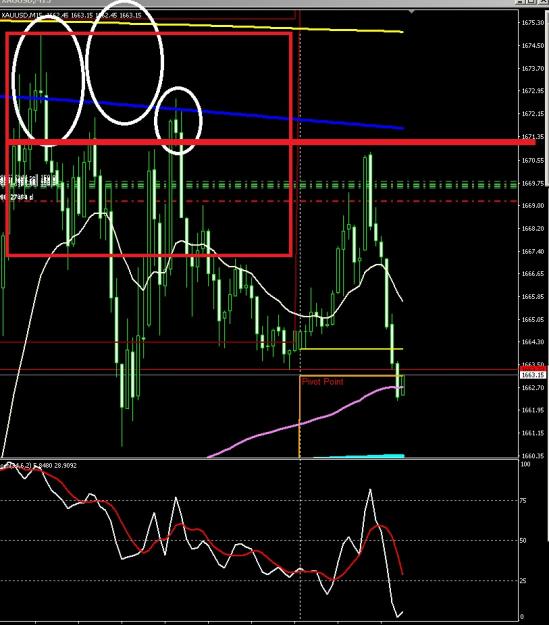
Task: Click the chart window maximize button
Action: 531,2
